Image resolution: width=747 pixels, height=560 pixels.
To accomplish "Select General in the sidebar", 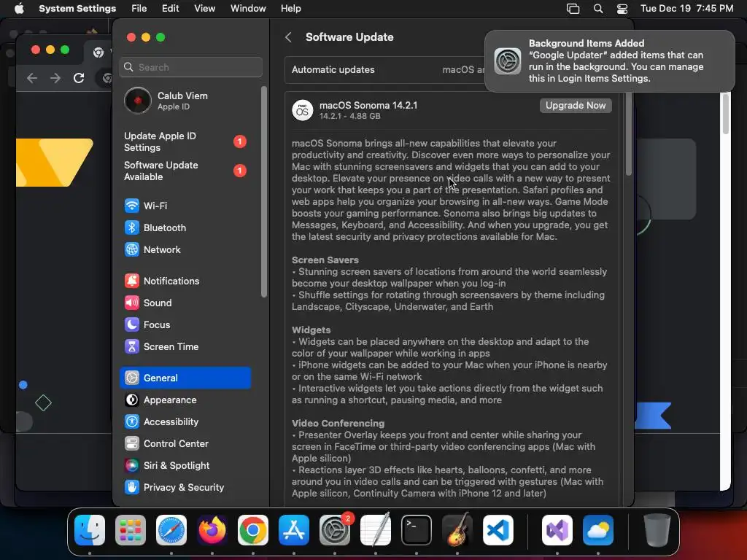I will [x=185, y=378].
